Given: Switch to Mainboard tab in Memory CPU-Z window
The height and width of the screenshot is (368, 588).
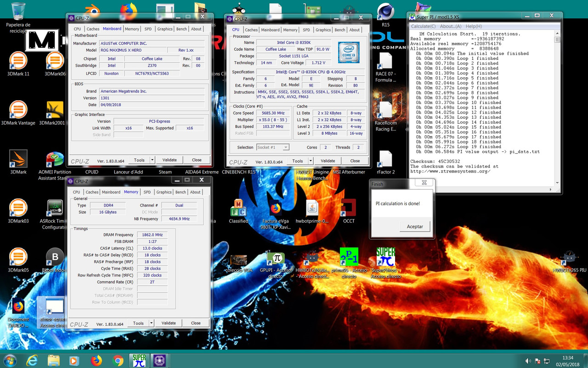Looking at the screenshot, I should click(x=111, y=192).
